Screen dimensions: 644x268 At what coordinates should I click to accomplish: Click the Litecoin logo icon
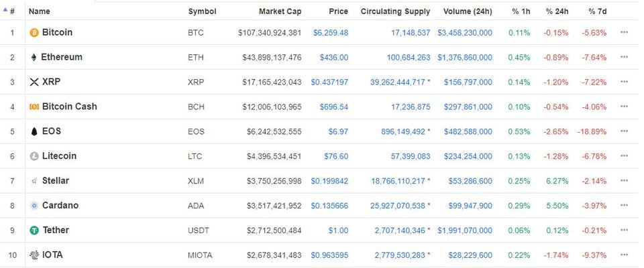pyautogui.click(x=34, y=156)
